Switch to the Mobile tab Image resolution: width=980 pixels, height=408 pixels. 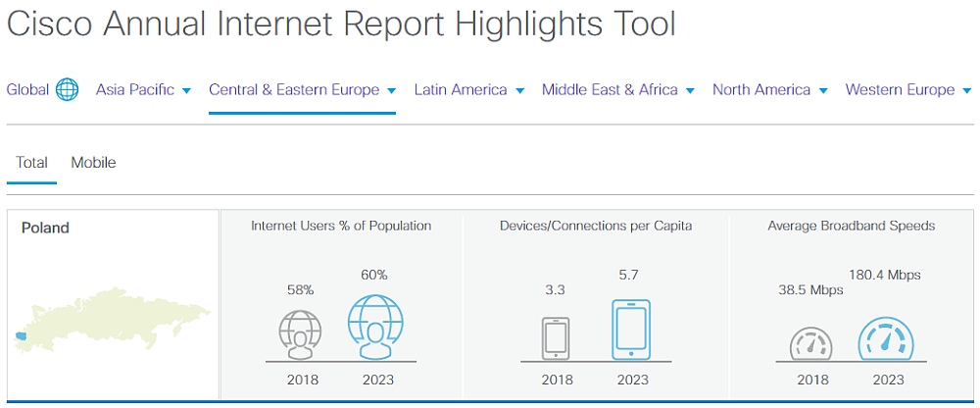(93, 163)
